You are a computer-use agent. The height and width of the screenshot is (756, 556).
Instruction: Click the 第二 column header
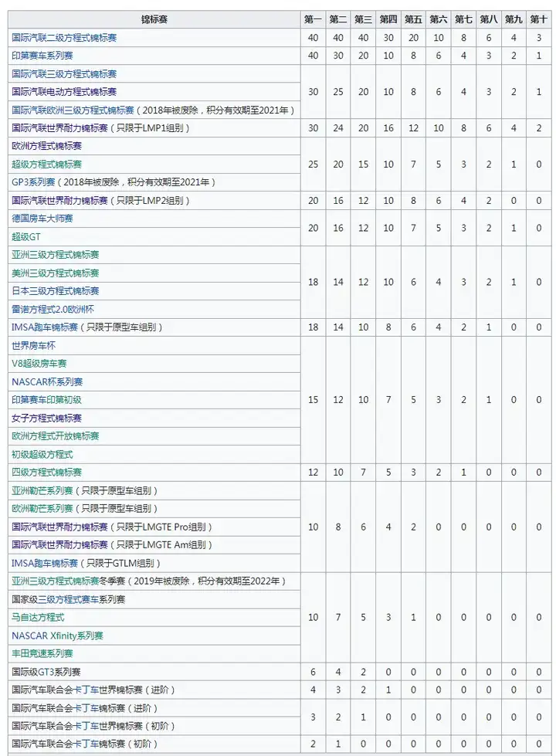(x=338, y=19)
